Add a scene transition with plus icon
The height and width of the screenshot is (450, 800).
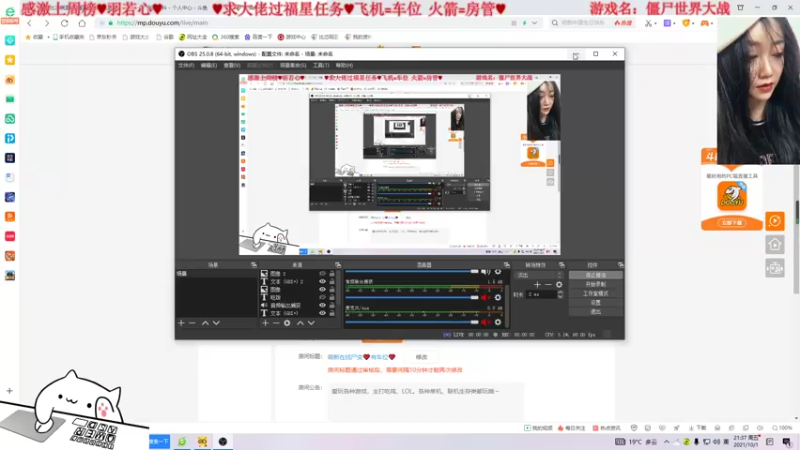tap(537, 285)
